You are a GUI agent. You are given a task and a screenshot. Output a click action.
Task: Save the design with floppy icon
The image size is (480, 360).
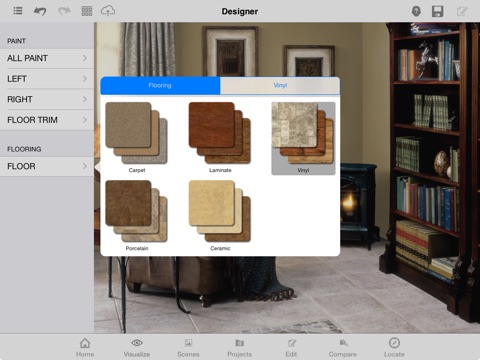pyautogui.click(x=437, y=11)
